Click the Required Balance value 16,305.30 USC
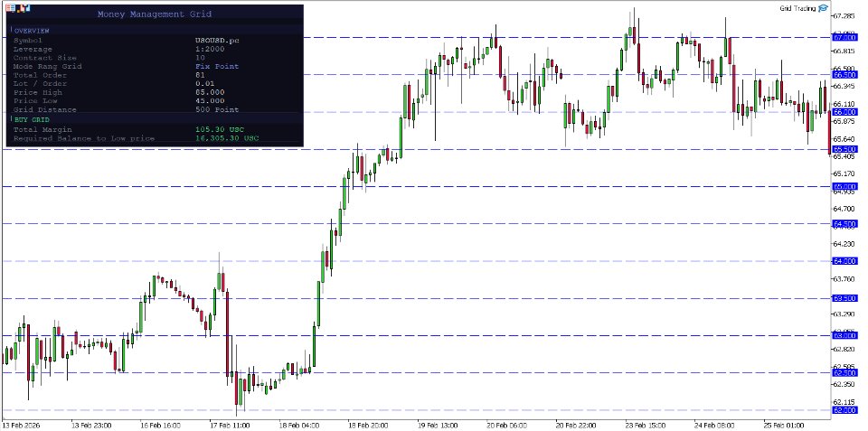 pyautogui.click(x=228, y=138)
